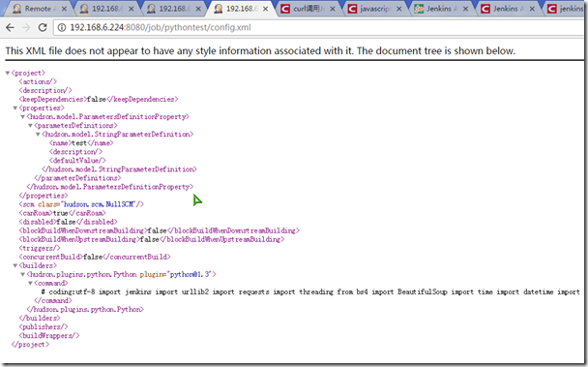588x367 pixels.
Task: Click the browser Forward arrow
Action: pyautogui.click(x=26, y=27)
